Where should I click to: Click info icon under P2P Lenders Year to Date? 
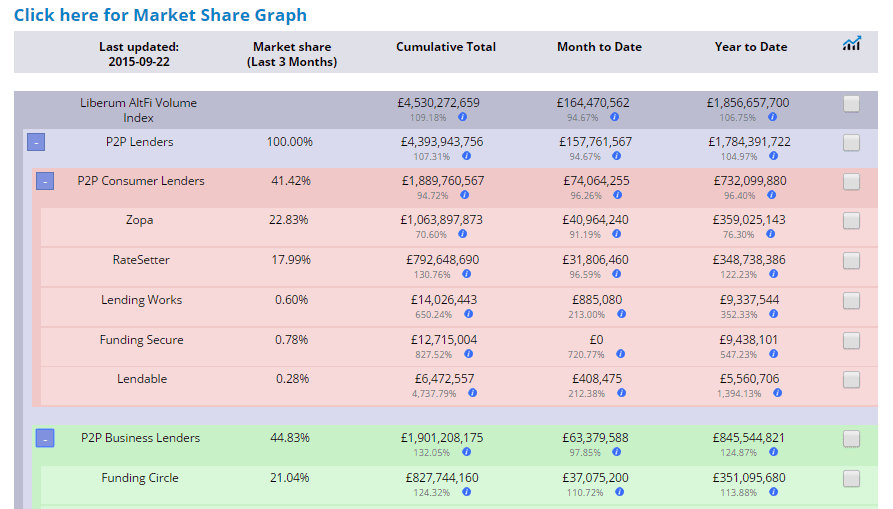772,156
